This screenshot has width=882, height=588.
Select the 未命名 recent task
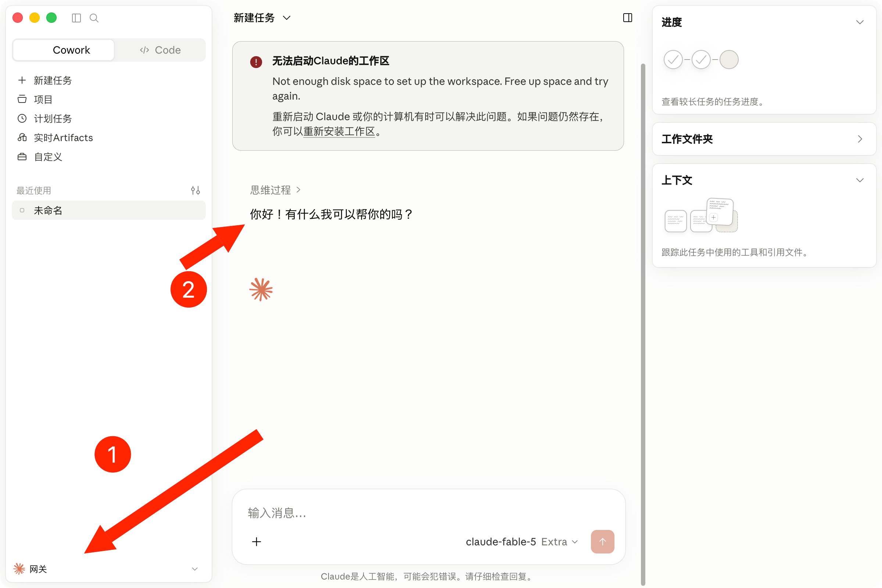pyautogui.click(x=109, y=210)
